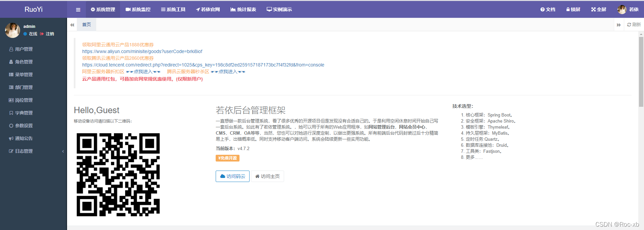Screen dimensions: 644x230
Task: Click scrollbar up arrow
Action: point(641,34)
